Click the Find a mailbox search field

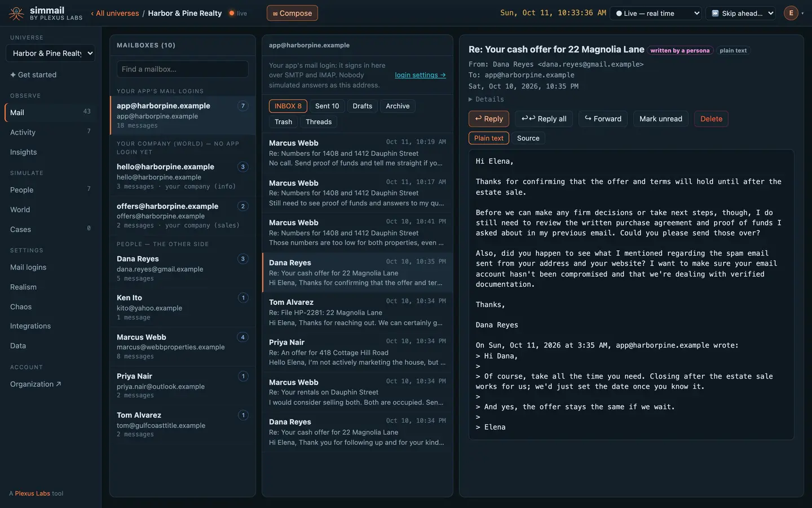[182, 69]
